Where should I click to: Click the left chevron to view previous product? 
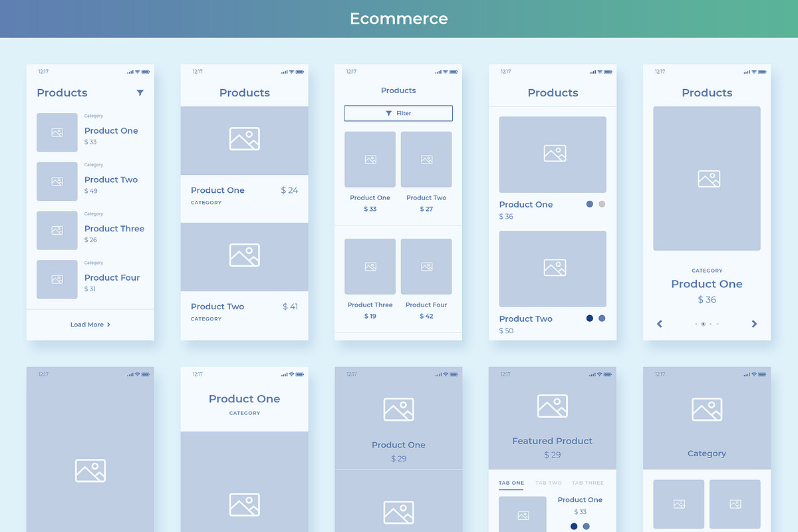pos(659,324)
